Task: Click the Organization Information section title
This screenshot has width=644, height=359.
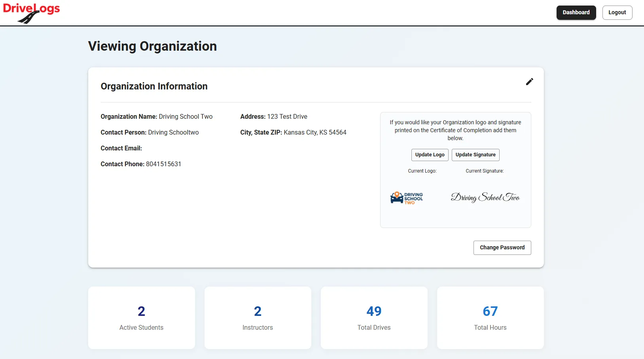Action: pos(154,86)
